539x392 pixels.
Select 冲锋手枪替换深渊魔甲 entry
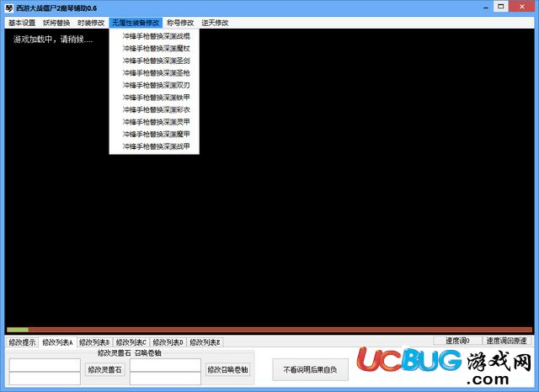click(x=154, y=135)
